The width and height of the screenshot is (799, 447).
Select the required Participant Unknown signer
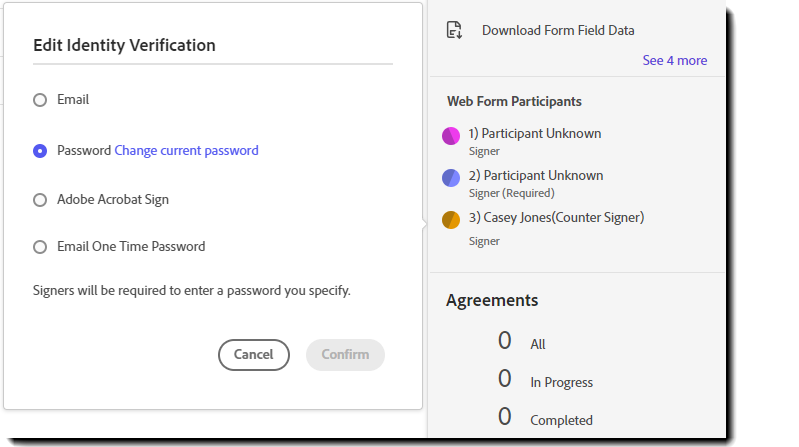click(x=534, y=176)
